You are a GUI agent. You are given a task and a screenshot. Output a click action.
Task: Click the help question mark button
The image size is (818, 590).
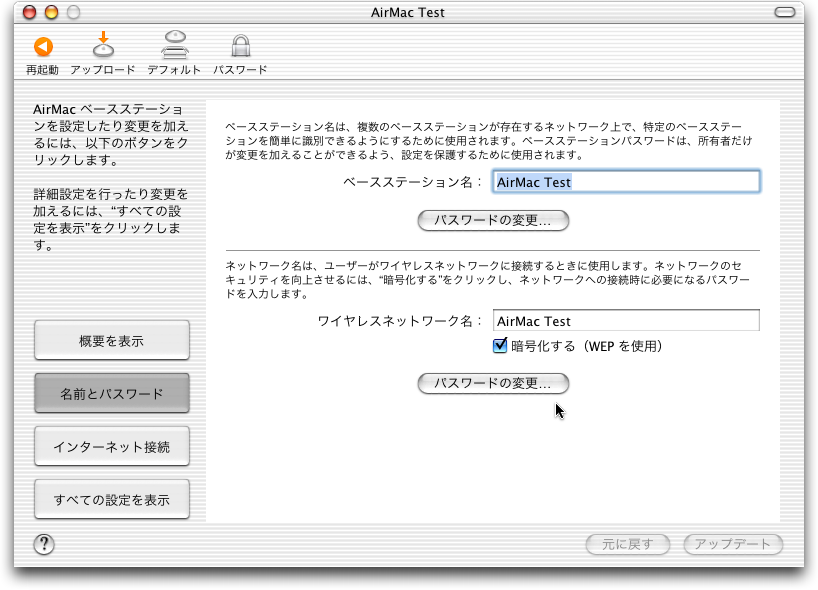tap(44, 544)
